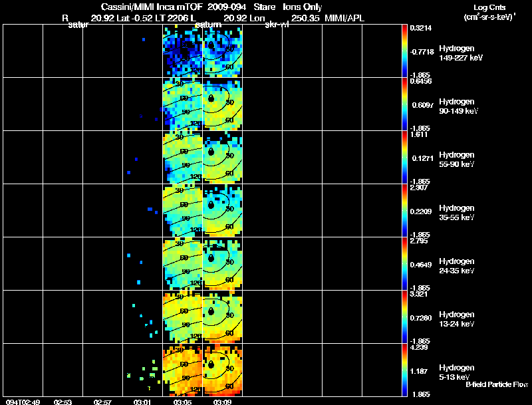
Task: Select the 03:05 image in the 13-24 keV row
Action: [182, 317]
